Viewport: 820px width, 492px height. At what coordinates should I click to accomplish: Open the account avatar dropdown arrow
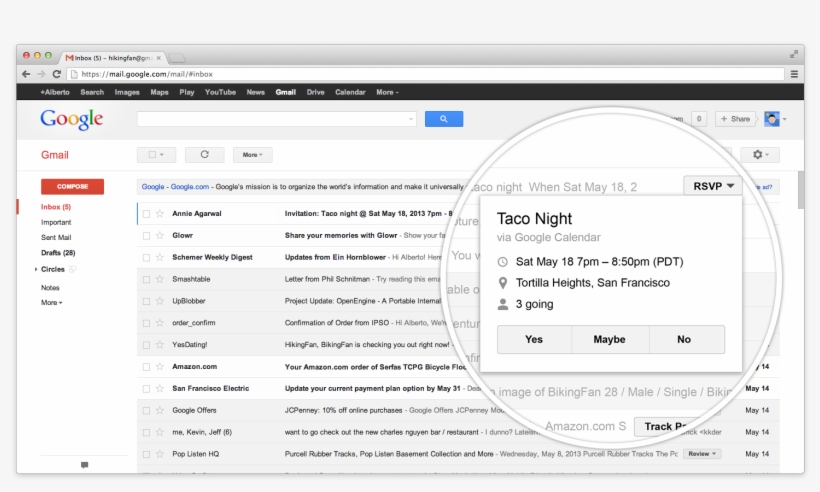click(x=784, y=119)
